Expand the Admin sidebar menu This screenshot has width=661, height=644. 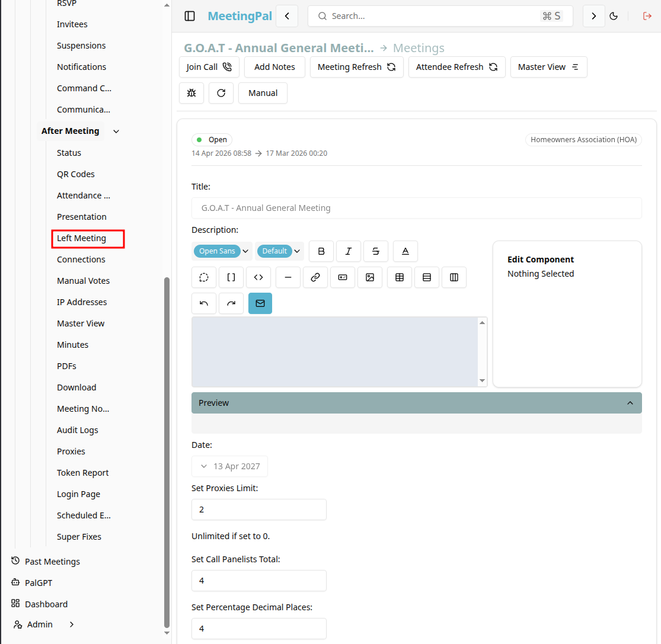coord(72,624)
